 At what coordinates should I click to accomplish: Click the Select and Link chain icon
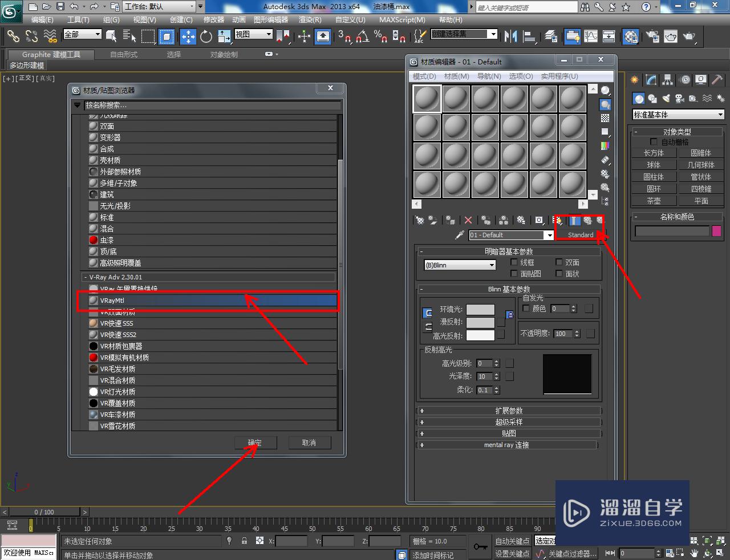13,36
